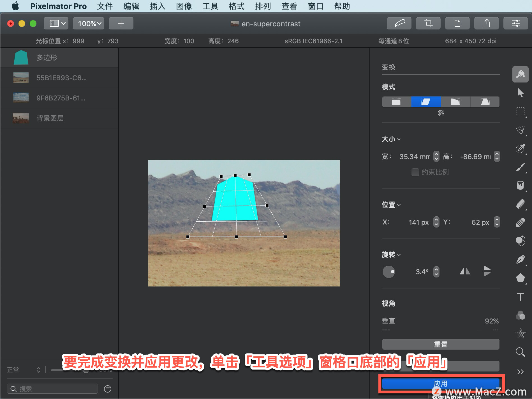Select the Type text tool
The height and width of the screenshot is (399, 532).
tap(520, 297)
